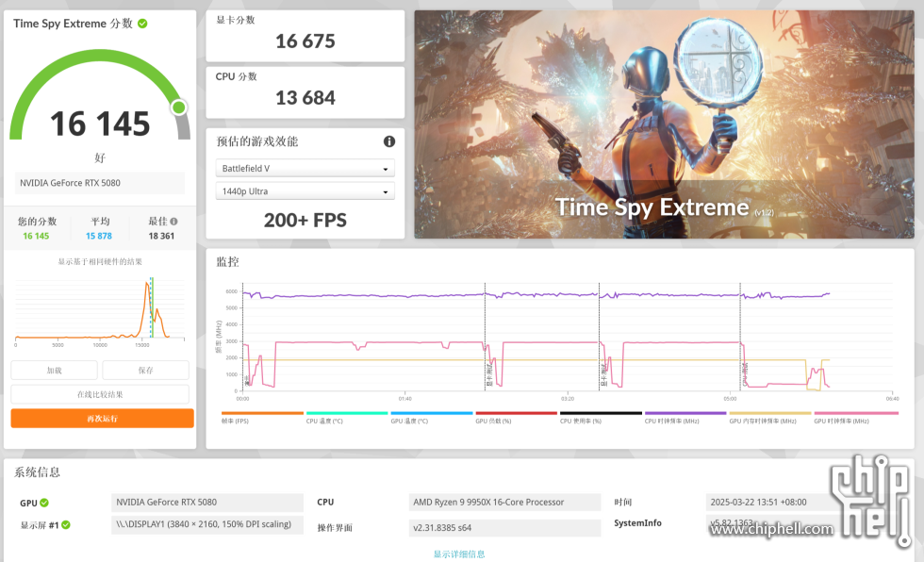Screen dimensions: 924x562
Task: Click the 18 361 value under 最佳
Action: pyautogui.click(x=161, y=236)
